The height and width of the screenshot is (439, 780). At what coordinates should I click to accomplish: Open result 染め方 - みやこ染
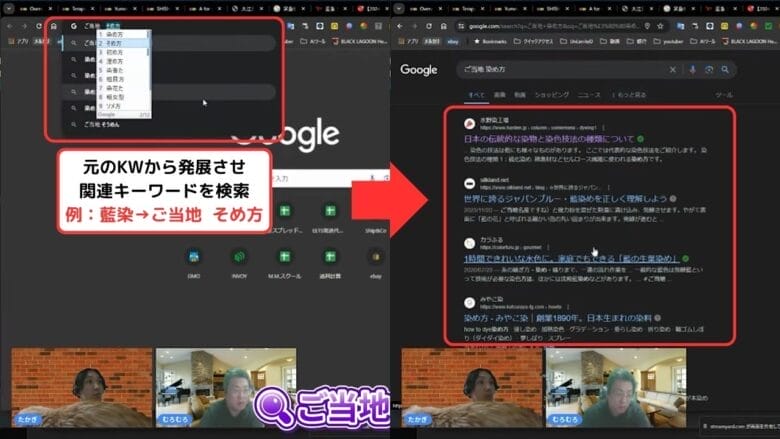click(558, 318)
